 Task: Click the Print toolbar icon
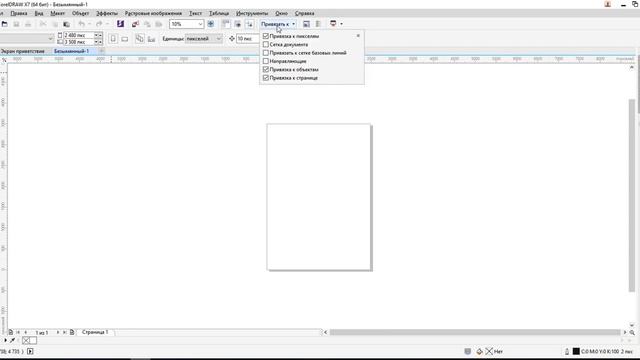[28, 24]
